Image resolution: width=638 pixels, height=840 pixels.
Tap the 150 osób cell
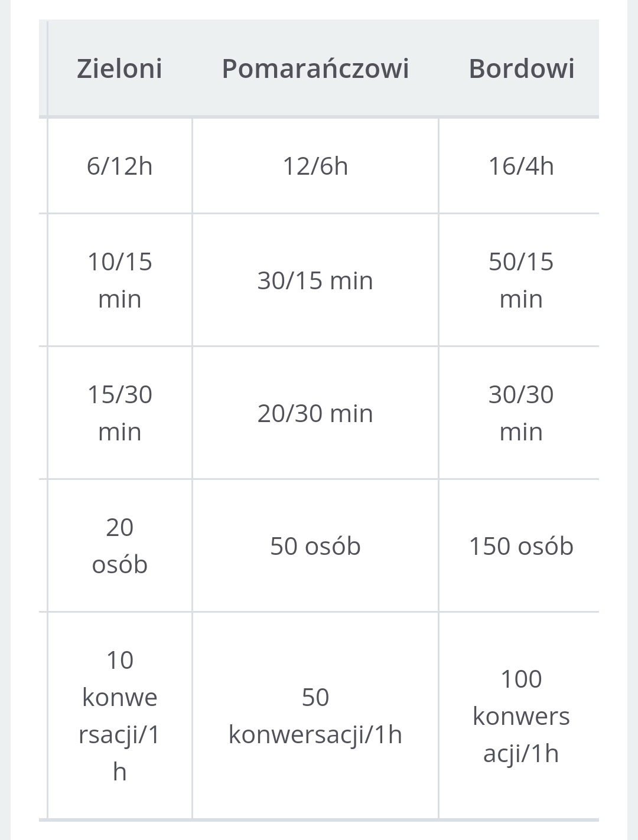(x=520, y=546)
